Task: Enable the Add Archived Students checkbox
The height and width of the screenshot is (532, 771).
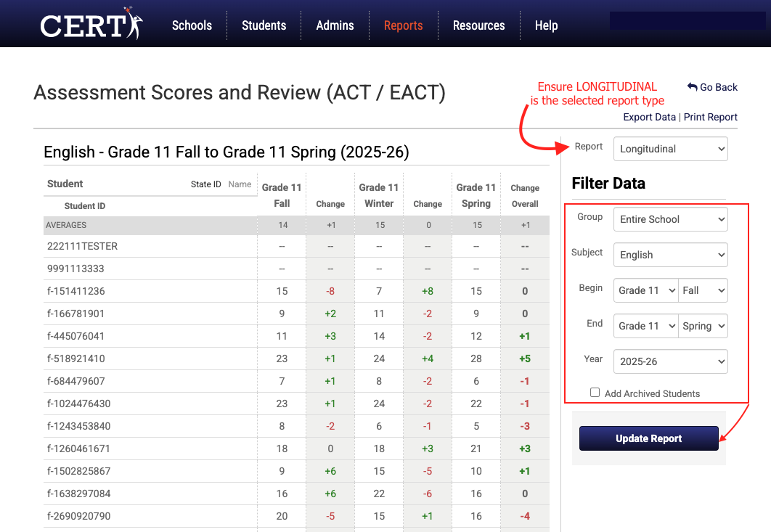Action: tap(595, 392)
